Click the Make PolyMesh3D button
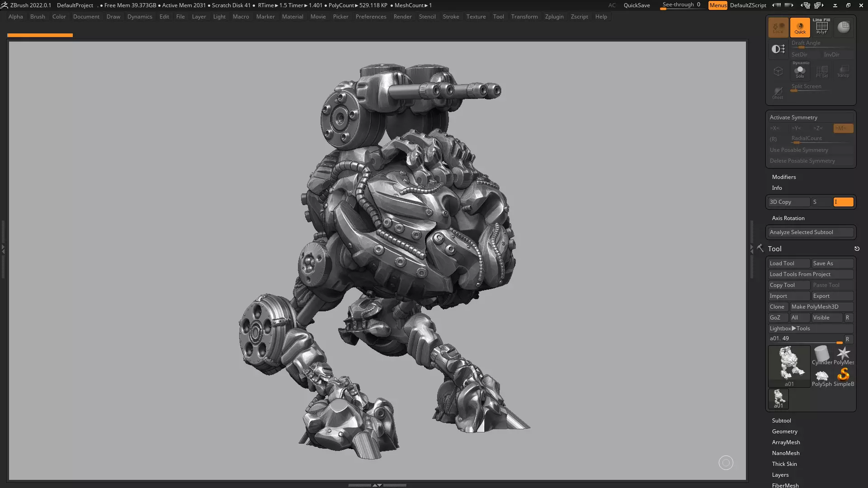The width and height of the screenshot is (868, 488). point(821,307)
